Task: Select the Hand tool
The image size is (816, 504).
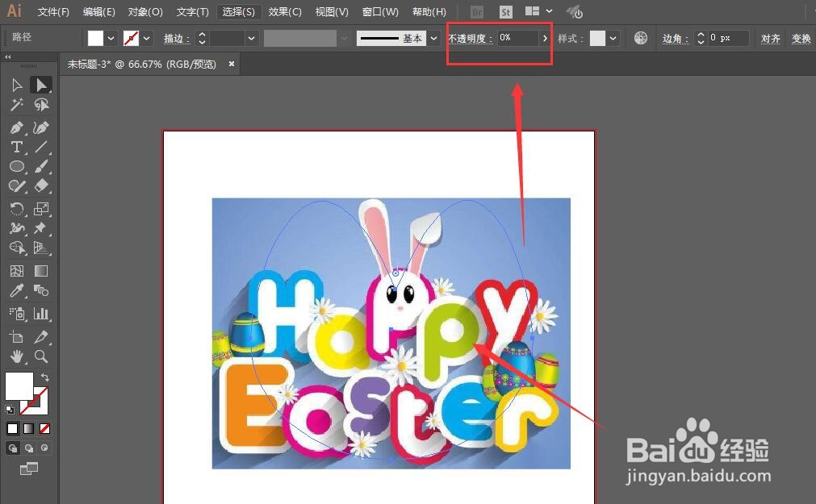Action: pyautogui.click(x=17, y=356)
